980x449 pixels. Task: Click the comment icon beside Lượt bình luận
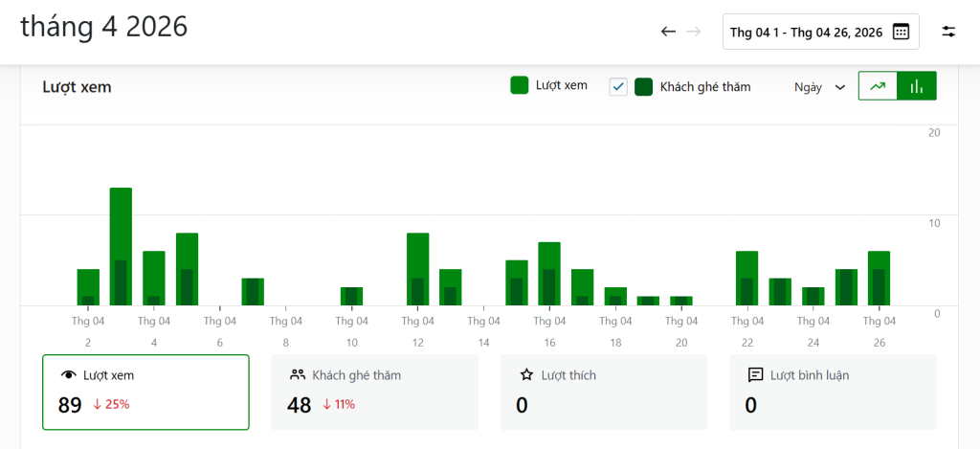point(755,375)
